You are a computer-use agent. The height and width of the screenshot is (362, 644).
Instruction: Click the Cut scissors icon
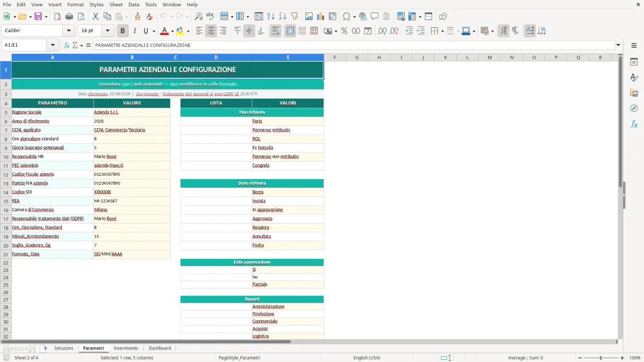pyautogui.click(x=96, y=17)
